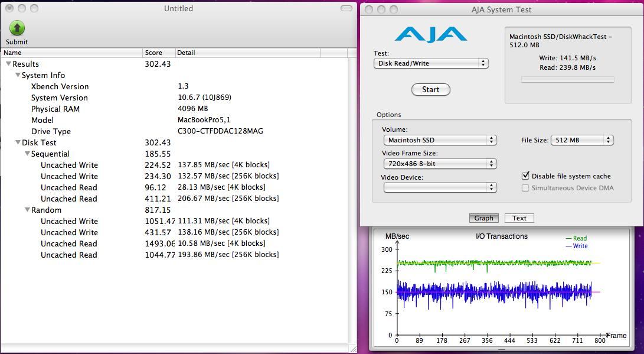Image resolution: width=644 pixels, height=354 pixels.
Task: Open the Test dropdown showing Disk Read/Write
Action: 431,63
